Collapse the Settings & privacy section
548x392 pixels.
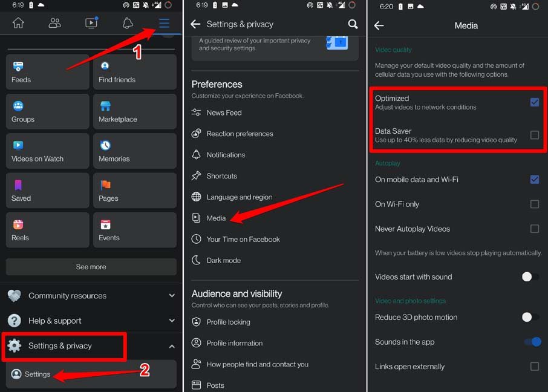point(91,346)
